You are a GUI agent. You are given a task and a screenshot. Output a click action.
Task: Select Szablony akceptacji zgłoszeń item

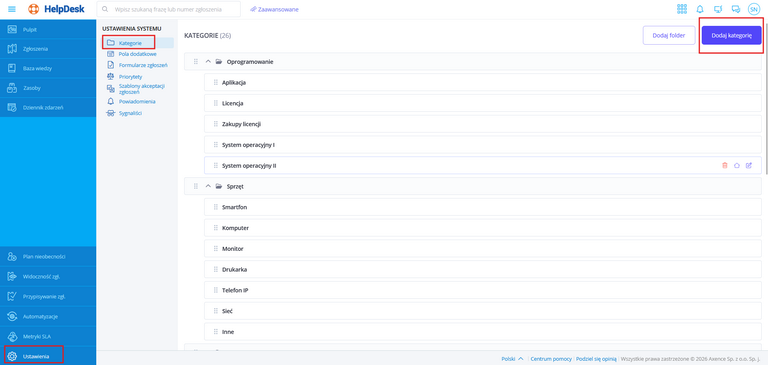tap(136, 89)
